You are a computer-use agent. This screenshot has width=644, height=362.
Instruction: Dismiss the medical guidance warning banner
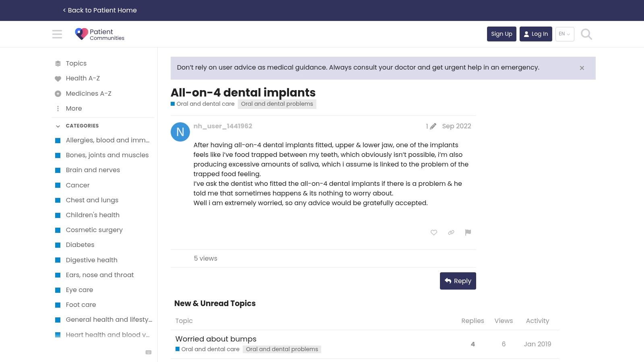point(582,68)
